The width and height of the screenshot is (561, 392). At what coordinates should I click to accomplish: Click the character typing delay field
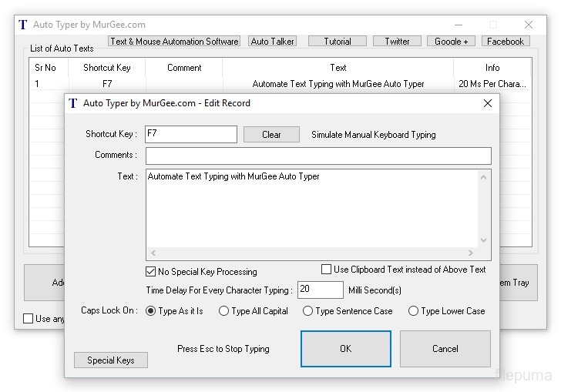[320, 290]
